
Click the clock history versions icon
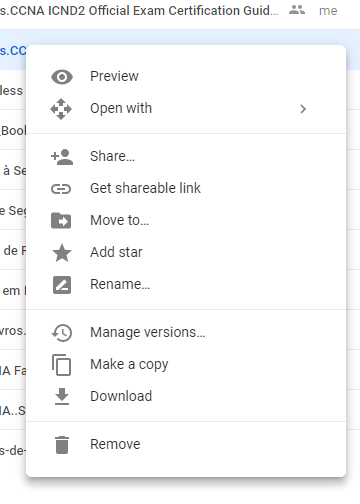[x=62, y=333]
